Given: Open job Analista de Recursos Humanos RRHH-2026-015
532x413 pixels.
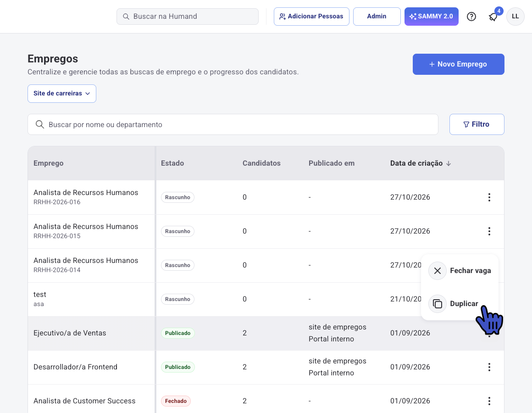Looking at the screenshot, I should coord(86,226).
